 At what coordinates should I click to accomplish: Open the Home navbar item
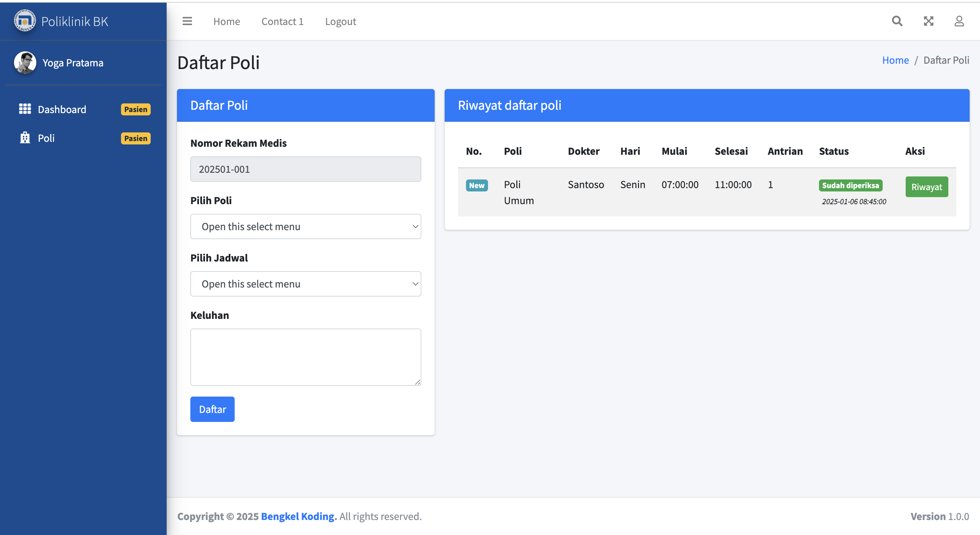tap(227, 22)
